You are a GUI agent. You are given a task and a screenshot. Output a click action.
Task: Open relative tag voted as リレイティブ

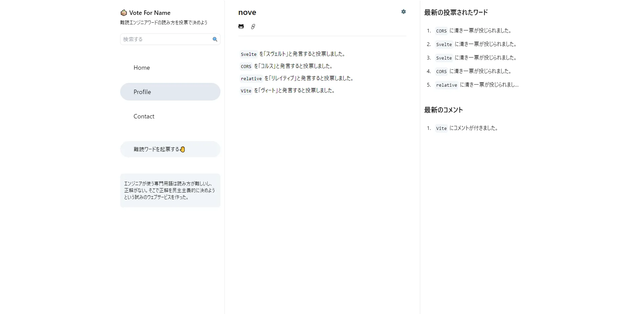click(x=251, y=78)
